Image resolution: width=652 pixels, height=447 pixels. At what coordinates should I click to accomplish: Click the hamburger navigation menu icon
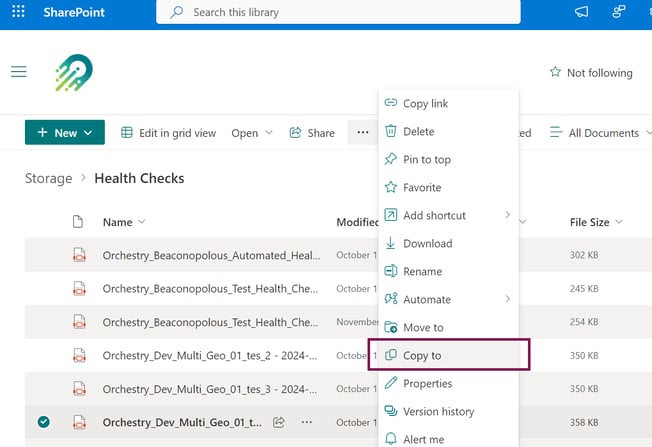click(x=18, y=72)
